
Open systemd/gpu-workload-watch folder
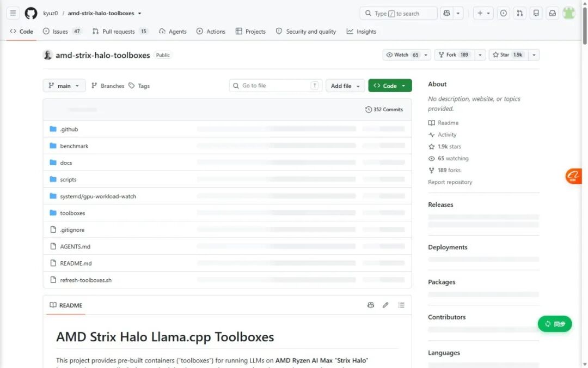98,196
